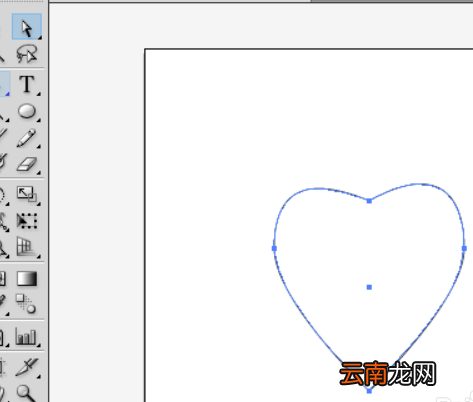Select the Selection (black arrow) tool
The width and height of the screenshot is (473, 402).
tap(27, 27)
